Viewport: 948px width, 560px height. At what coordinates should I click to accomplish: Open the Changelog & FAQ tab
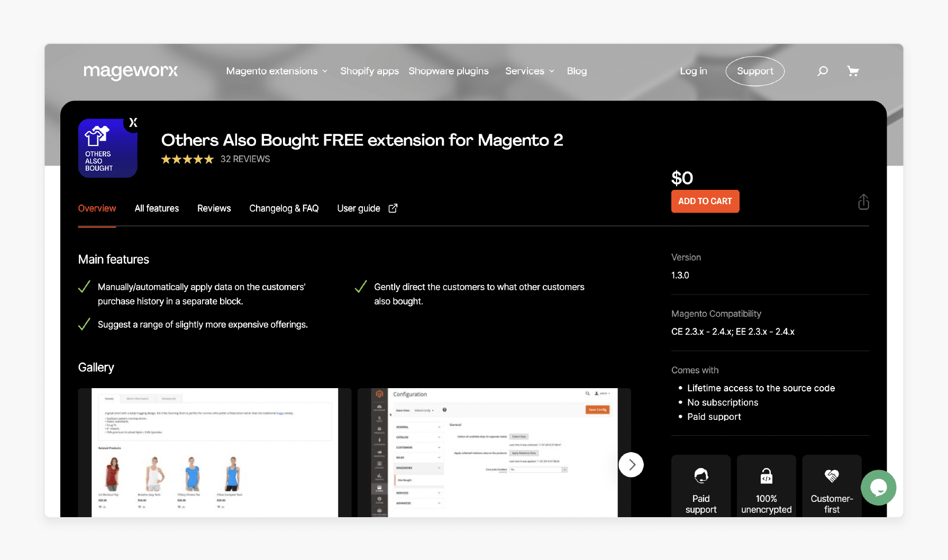click(284, 208)
